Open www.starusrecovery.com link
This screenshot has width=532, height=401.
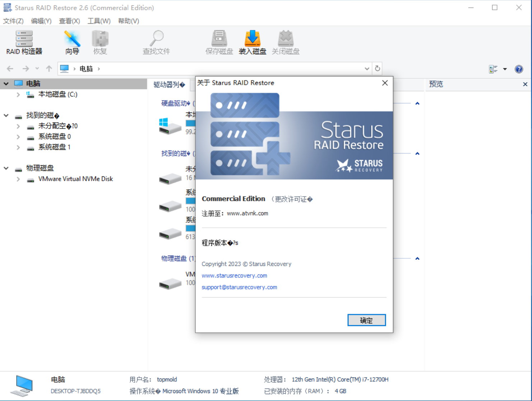click(234, 276)
